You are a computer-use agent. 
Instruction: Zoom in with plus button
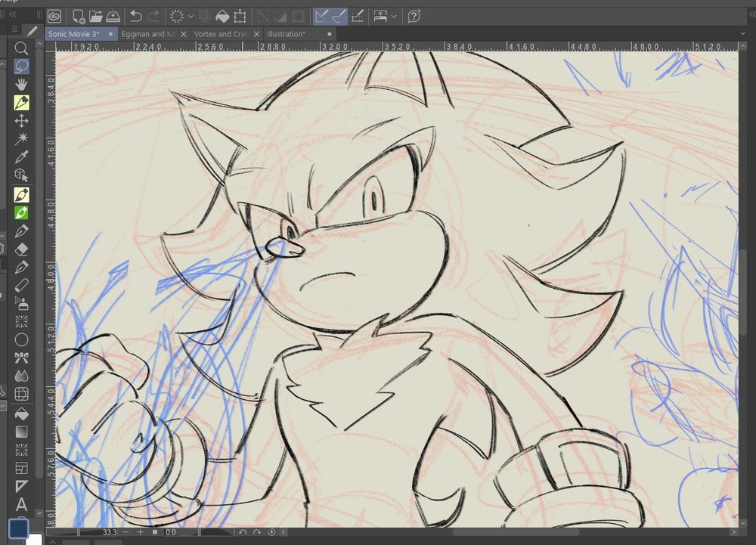tap(140, 532)
